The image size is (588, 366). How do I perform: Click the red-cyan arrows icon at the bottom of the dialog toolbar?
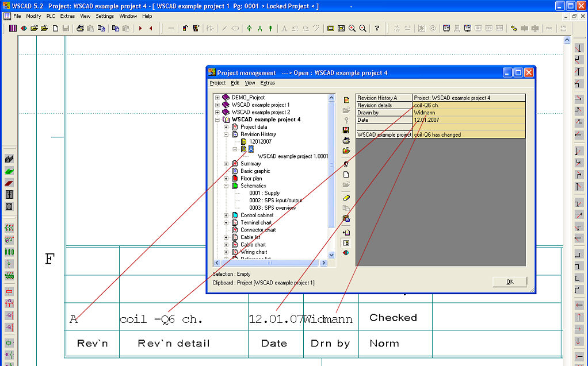click(346, 253)
